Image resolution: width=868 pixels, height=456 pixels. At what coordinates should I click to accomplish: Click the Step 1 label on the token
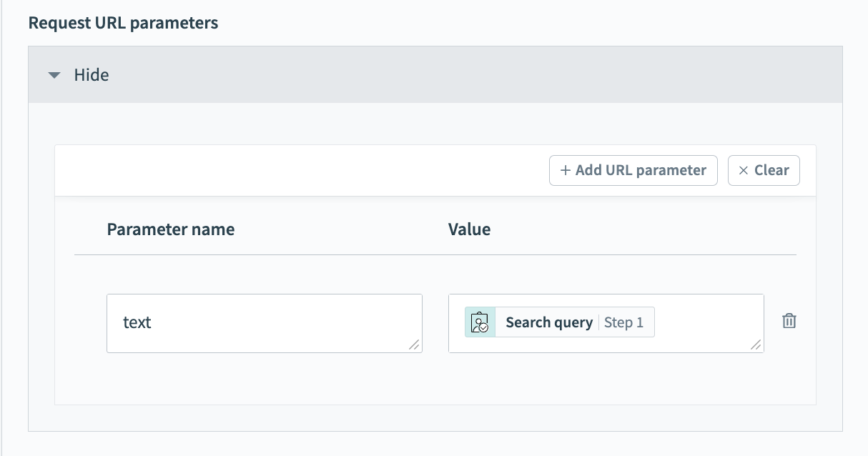[x=623, y=322]
